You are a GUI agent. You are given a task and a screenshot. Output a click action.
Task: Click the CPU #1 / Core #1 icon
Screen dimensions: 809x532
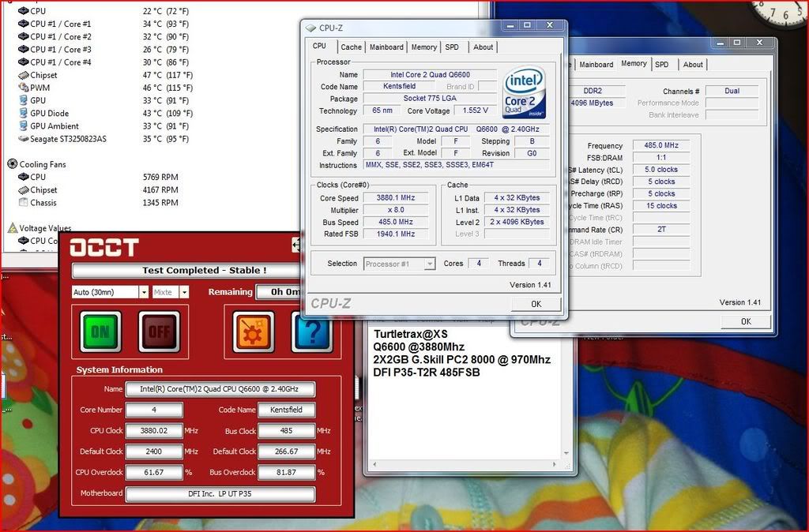[23, 24]
